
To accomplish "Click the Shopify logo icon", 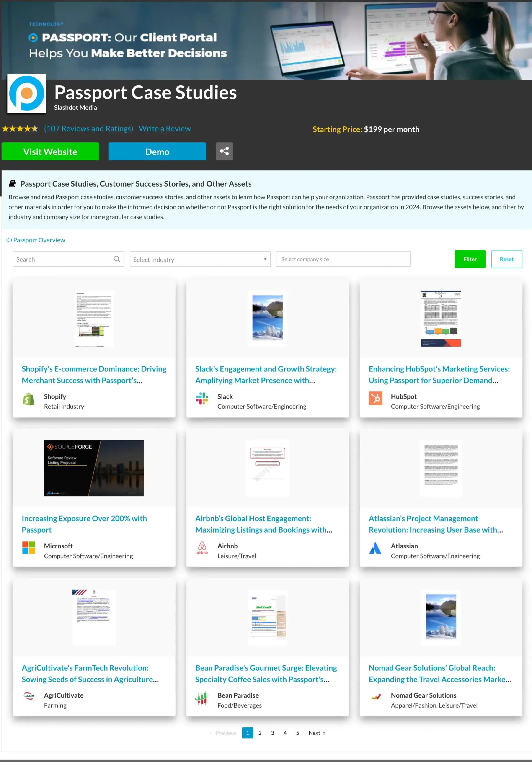I will [x=28, y=399].
